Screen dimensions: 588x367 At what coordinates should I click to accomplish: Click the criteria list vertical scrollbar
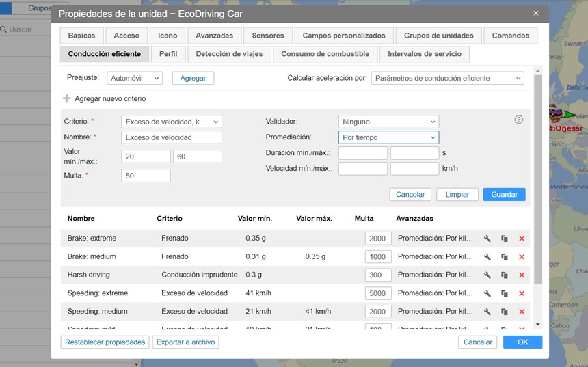tap(537, 205)
